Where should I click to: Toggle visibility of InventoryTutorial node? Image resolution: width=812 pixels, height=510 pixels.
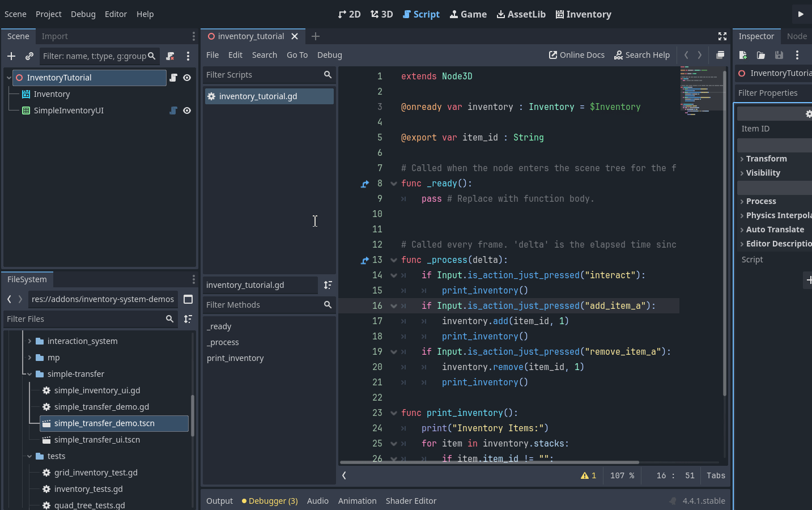pyautogui.click(x=187, y=78)
